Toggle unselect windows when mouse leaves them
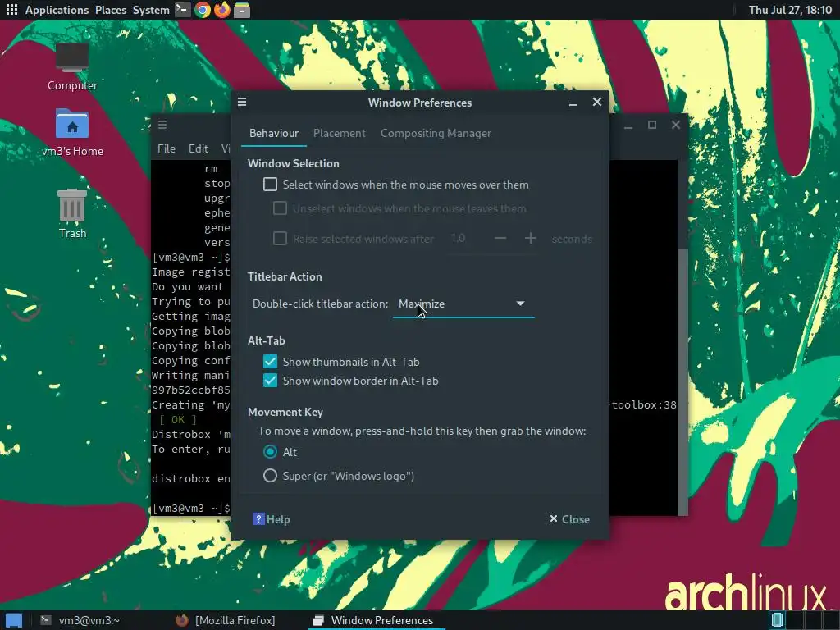 280,208
